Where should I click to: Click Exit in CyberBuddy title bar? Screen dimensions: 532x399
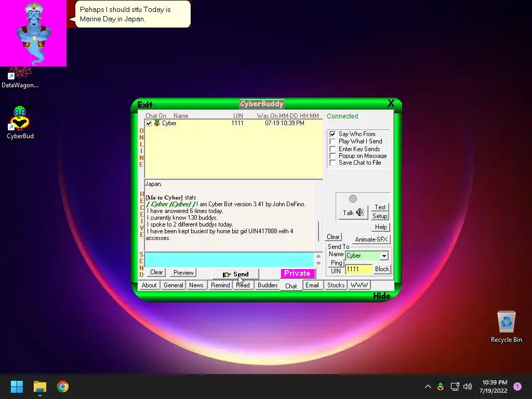(145, 104)
